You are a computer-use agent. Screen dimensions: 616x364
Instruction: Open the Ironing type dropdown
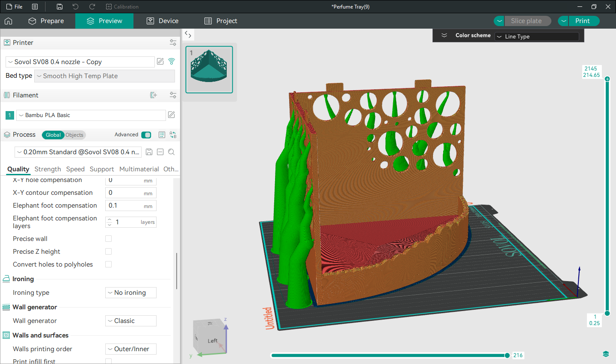coord(131,293)
